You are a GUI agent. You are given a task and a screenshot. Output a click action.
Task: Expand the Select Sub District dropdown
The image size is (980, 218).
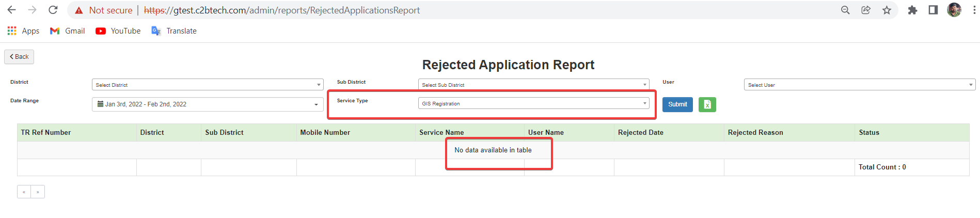coord(533,85)
